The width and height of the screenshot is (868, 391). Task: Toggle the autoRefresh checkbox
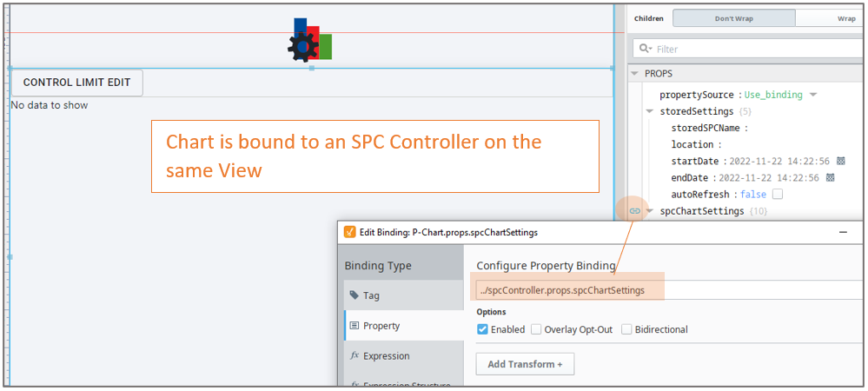point(778,195)
